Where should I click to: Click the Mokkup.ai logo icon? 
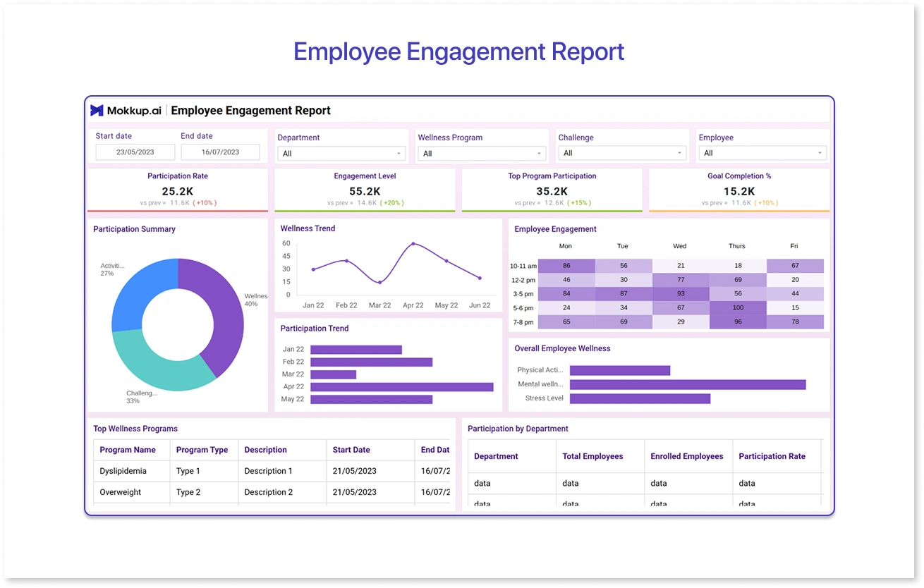click(97, 111)
